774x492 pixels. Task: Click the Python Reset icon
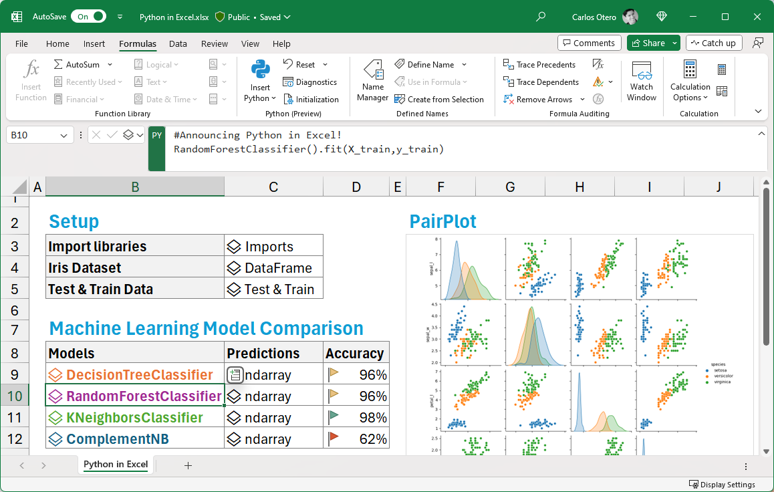[288, 64]
